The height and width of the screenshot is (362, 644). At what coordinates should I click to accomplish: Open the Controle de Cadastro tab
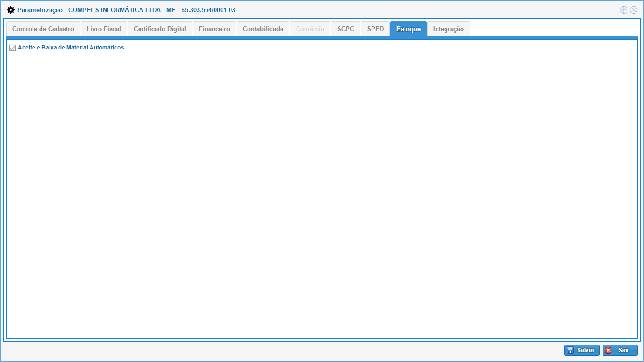[x=43, y=29]
